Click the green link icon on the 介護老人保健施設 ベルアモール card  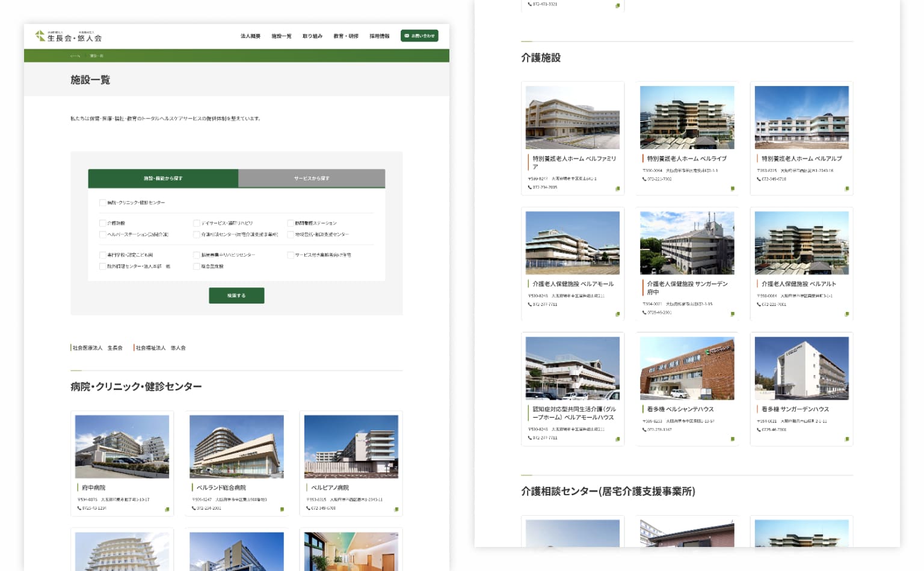pyautogui.click(x=618, y=314)
